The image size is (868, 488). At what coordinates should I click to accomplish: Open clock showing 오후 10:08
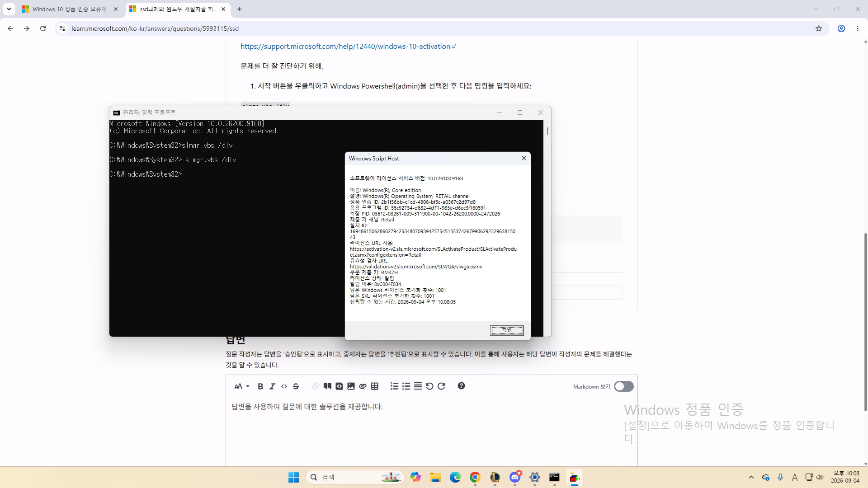(845, 477)
